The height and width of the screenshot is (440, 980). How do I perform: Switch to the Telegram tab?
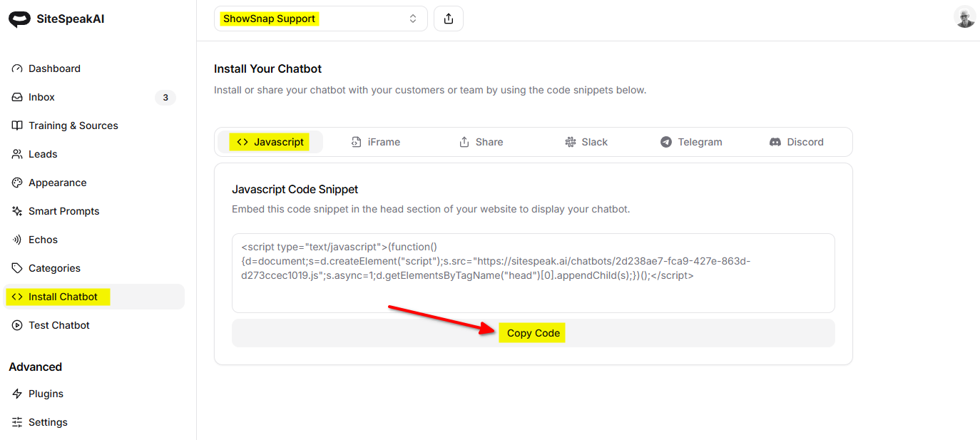pyautogui.click(x=692, y=142)
